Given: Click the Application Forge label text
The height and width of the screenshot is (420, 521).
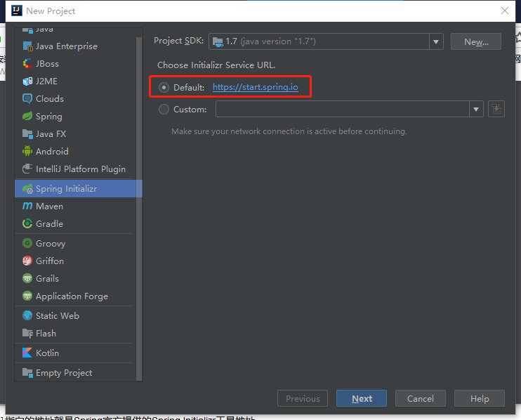Looking at the screenshot, I should tap(72, 296).
